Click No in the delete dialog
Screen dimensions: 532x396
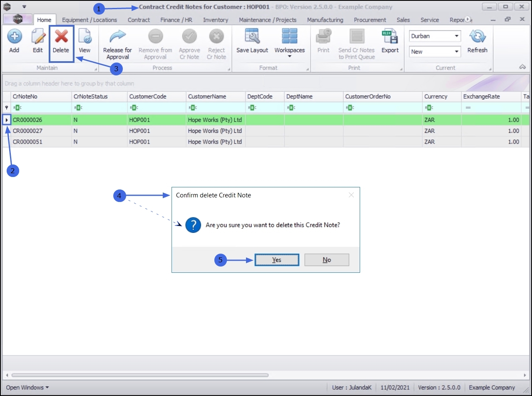[327, 260]
